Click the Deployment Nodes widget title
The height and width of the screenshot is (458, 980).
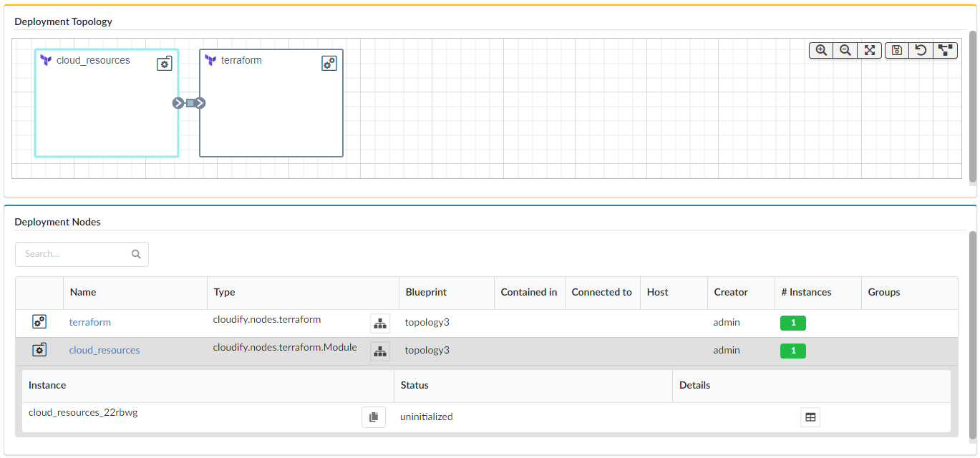[58, 222]
